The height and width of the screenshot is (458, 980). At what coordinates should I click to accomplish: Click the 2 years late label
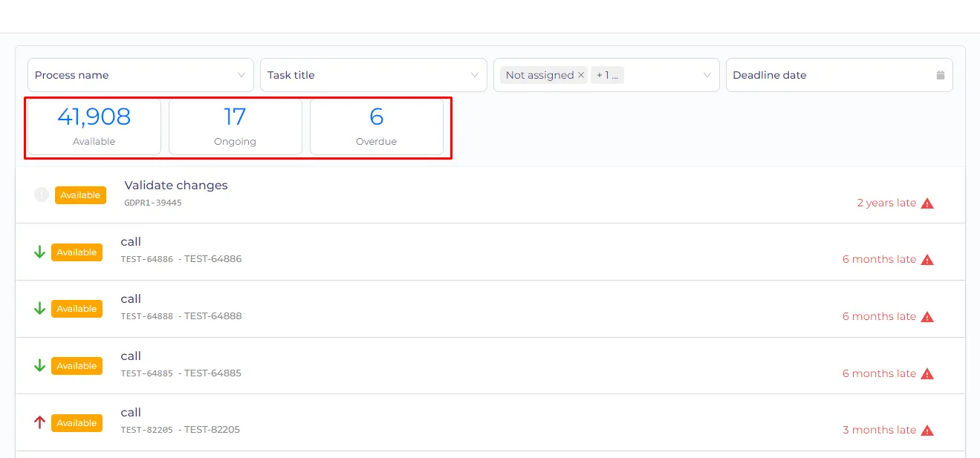click(886, 203)
